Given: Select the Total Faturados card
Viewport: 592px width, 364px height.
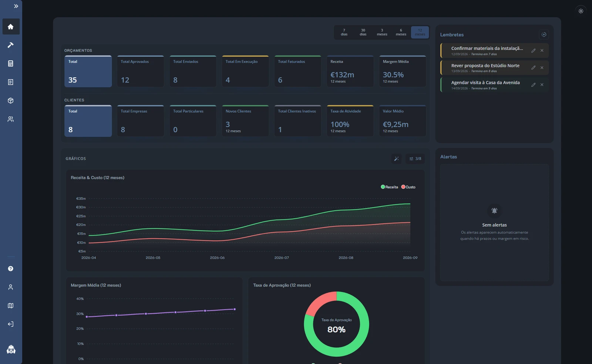Looking at the screenshot, I should tap(298, 71).
